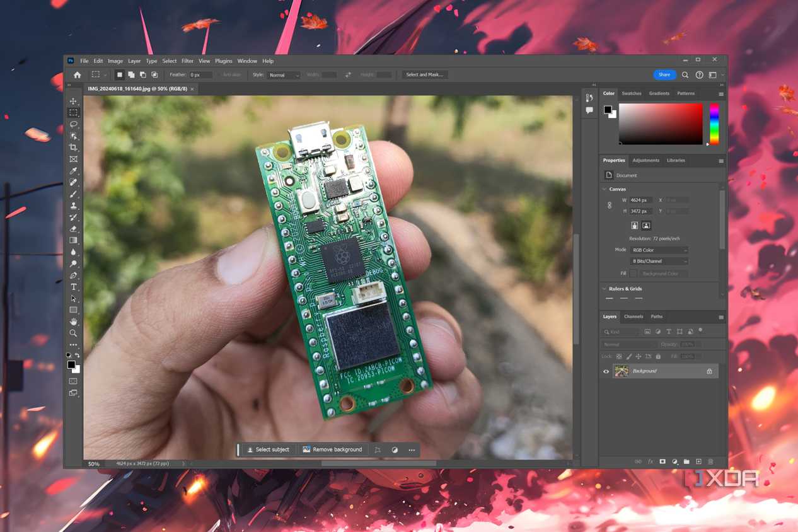798x532 pixels.
Task: Open the Mode dropdown showing RGB Color
Action: (659, 250)
